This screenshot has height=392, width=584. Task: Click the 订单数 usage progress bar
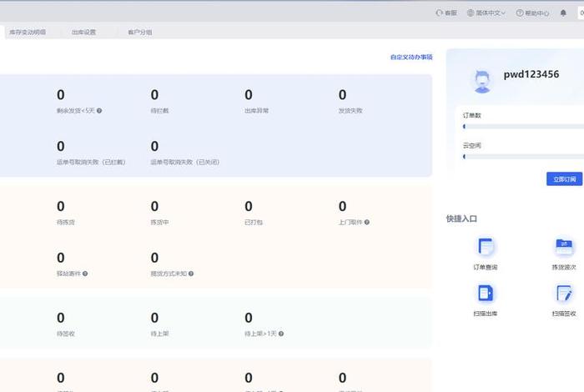523,127
